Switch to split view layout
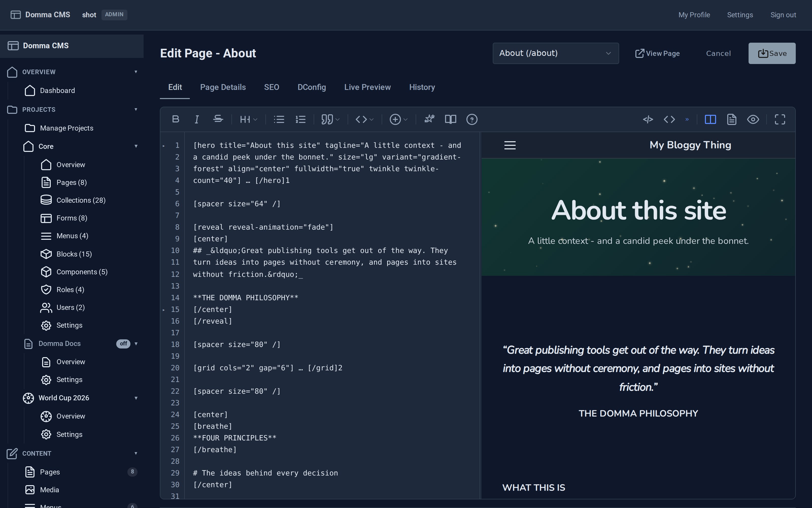Screen dimensions: 812x508 [710, 119]
